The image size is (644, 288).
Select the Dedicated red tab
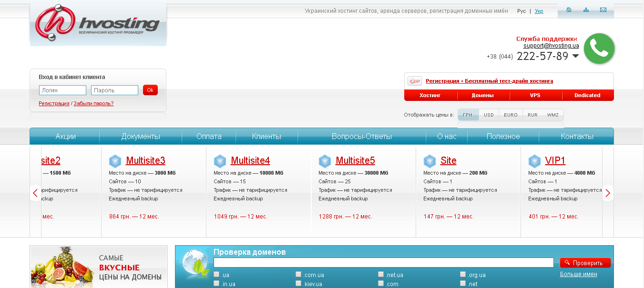[x=587, y=95]
